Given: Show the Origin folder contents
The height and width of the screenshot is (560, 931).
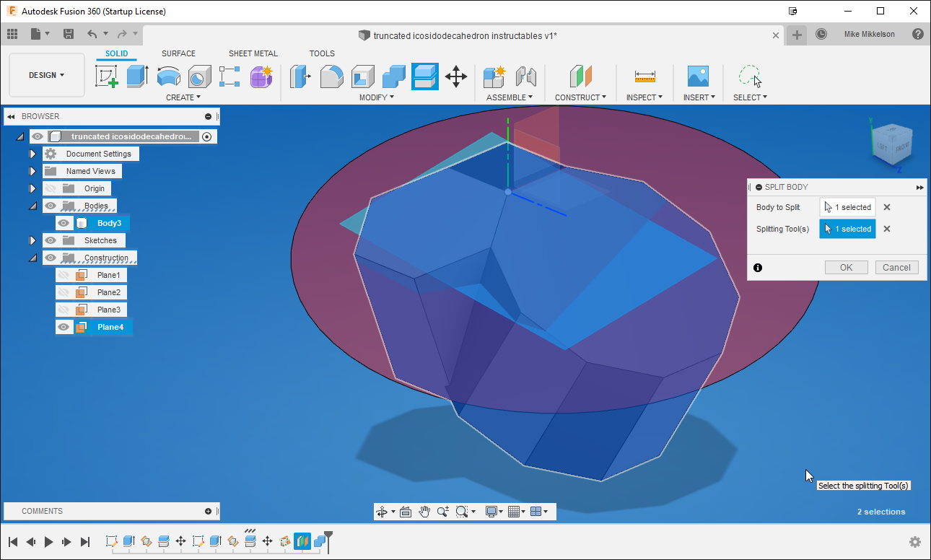Looking at the screenshot, I should click(x=32, y=188).
